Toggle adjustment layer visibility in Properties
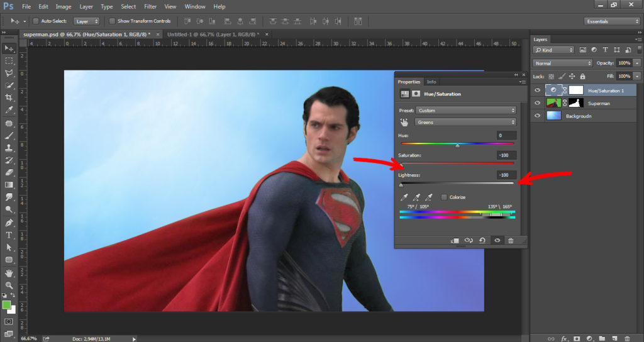 (497, 240)
